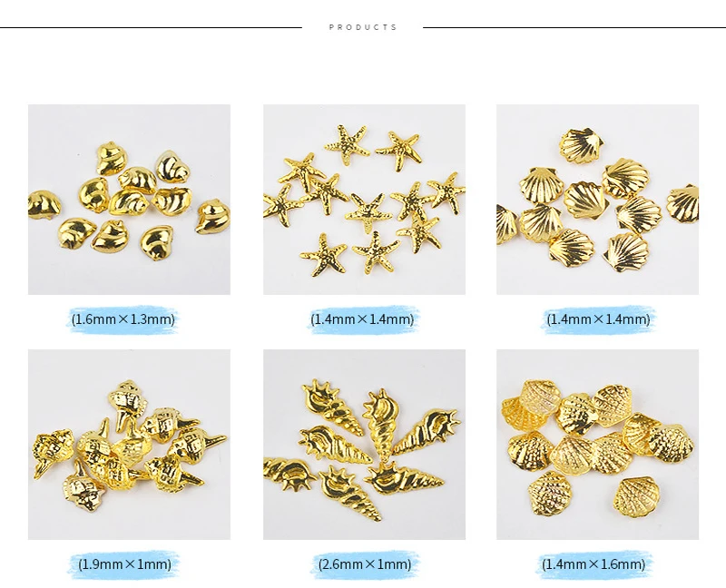Click the bottom-left starfish charm
The image size is (726, 588).
[323, 255]
